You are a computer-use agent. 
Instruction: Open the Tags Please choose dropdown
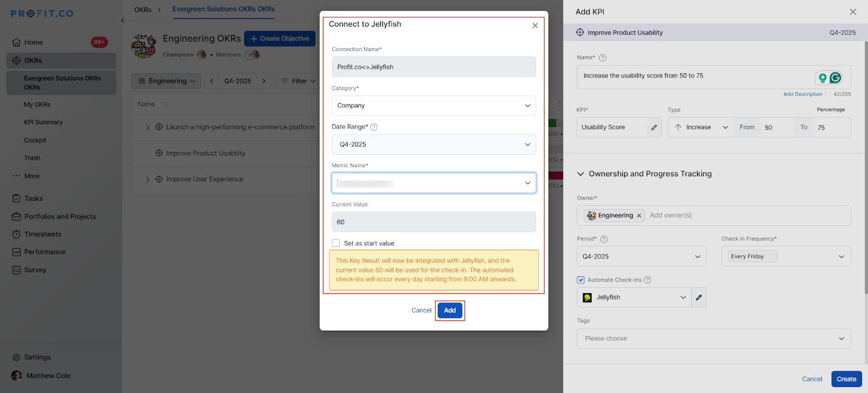click(x=713, y=339)
